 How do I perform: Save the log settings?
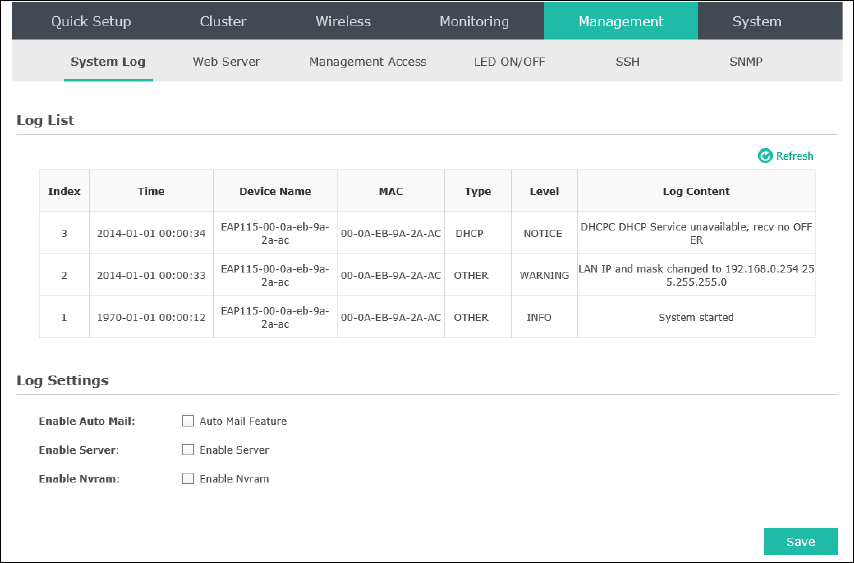801,542
